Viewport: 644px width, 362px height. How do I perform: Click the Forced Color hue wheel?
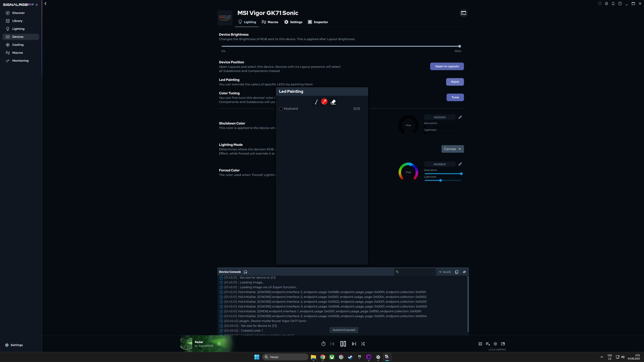tap(408, 172)
